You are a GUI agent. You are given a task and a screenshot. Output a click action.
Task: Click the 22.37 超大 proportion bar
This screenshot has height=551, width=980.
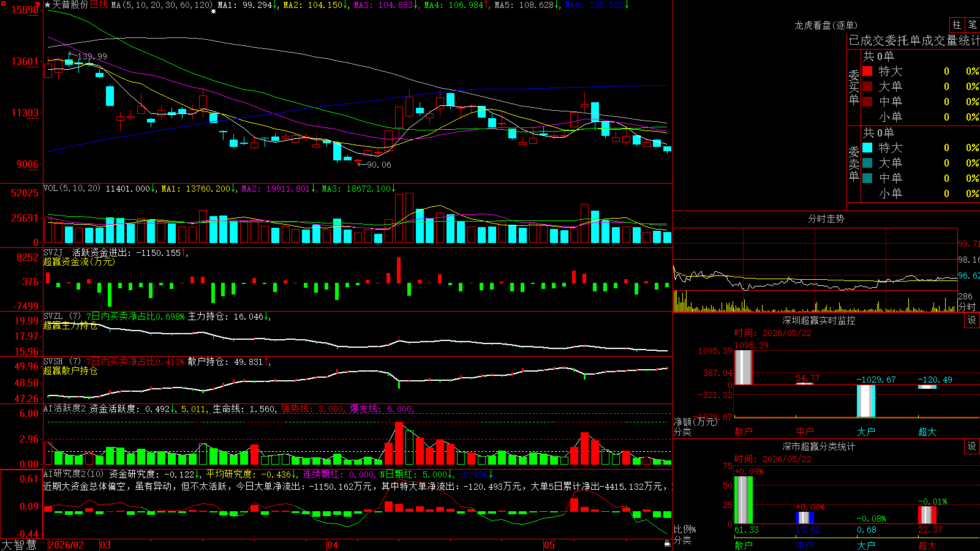pos(927,515)
